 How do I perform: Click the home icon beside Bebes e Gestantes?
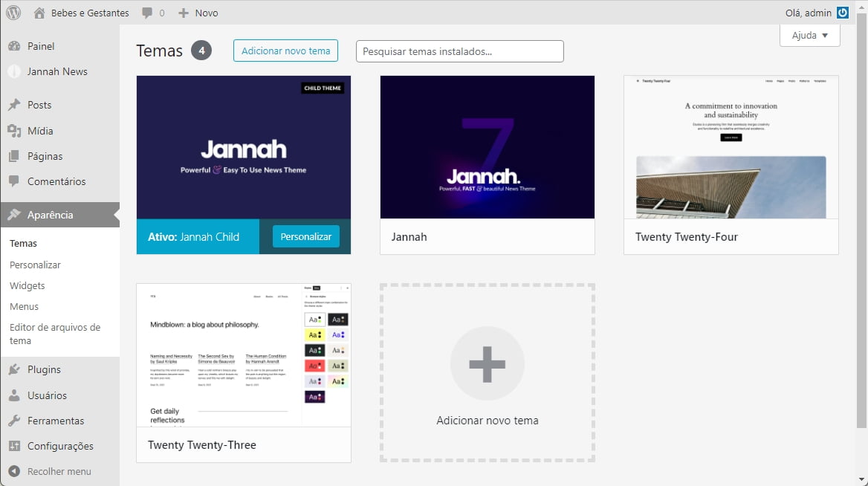tap(39, 13)
